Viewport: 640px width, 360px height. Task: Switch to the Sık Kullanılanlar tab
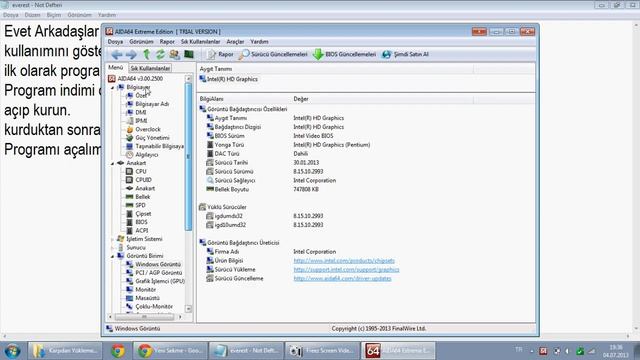point(150,68)
